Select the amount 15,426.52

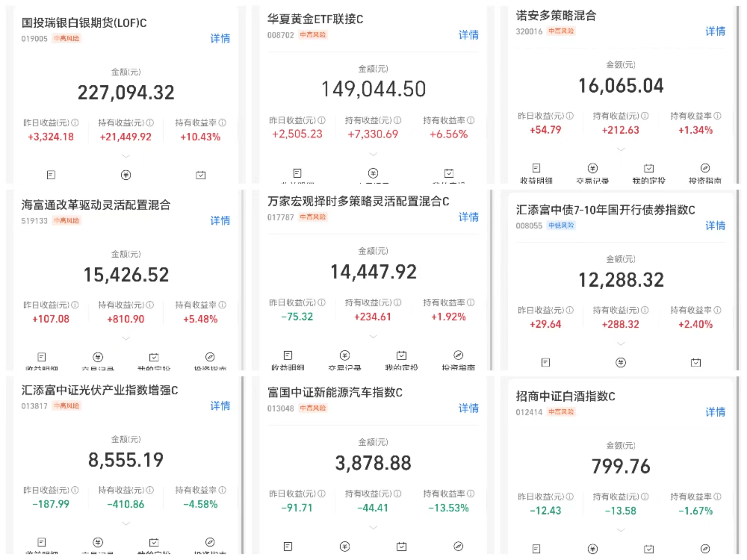pos(126,275)
